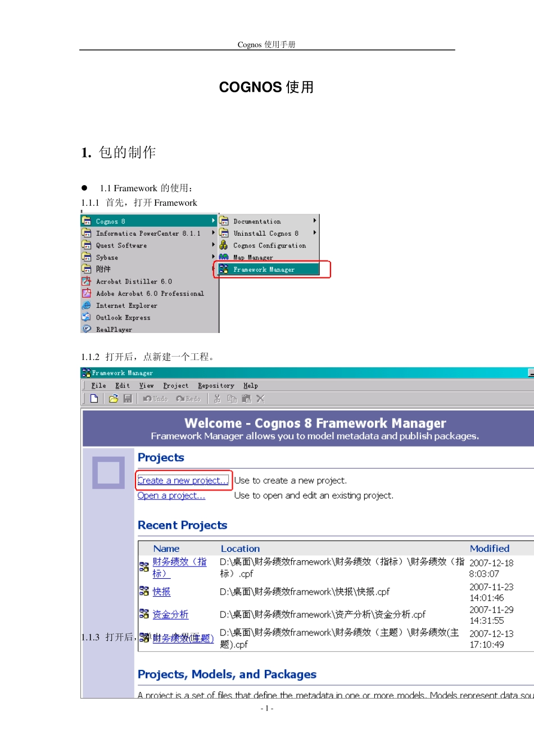The height and width of the screenshot is (756, 534).
Task: Click the Projects, Models, and Packages heading
Action: click(x=227, y=674)
